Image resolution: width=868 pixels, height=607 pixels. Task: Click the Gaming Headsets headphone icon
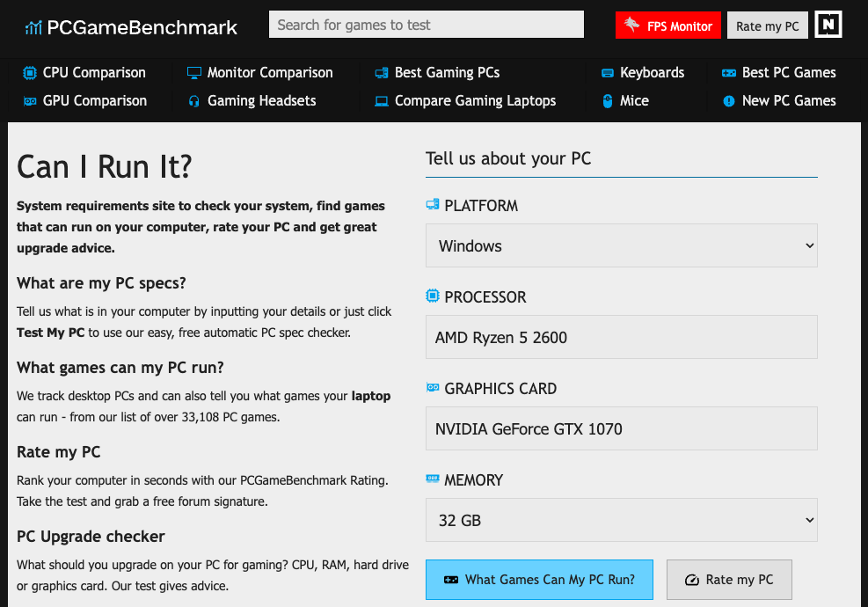click(193, 101)
